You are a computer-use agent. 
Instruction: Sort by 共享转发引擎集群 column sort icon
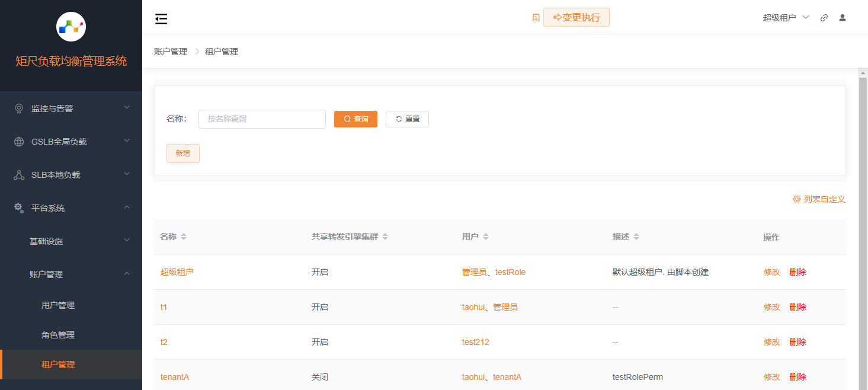[385, 237]
